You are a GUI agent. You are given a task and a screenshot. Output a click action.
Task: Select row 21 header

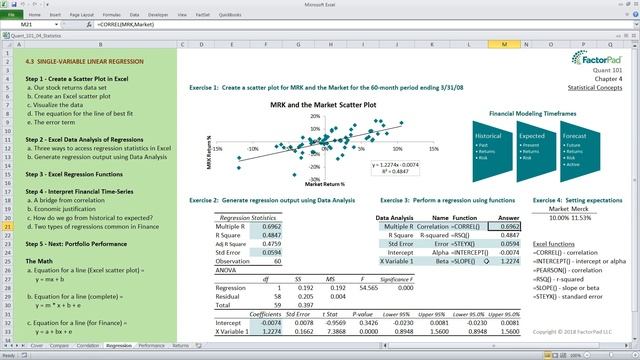point(7,227)
